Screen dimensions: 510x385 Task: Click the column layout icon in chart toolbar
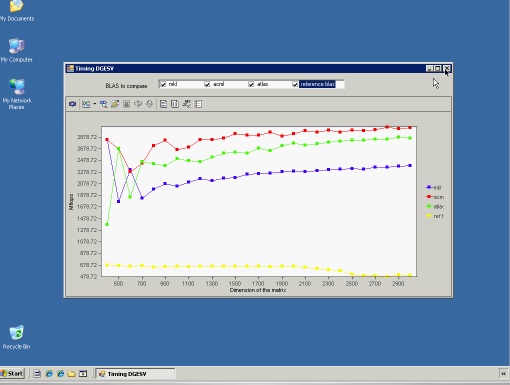[x=175, y=104]
